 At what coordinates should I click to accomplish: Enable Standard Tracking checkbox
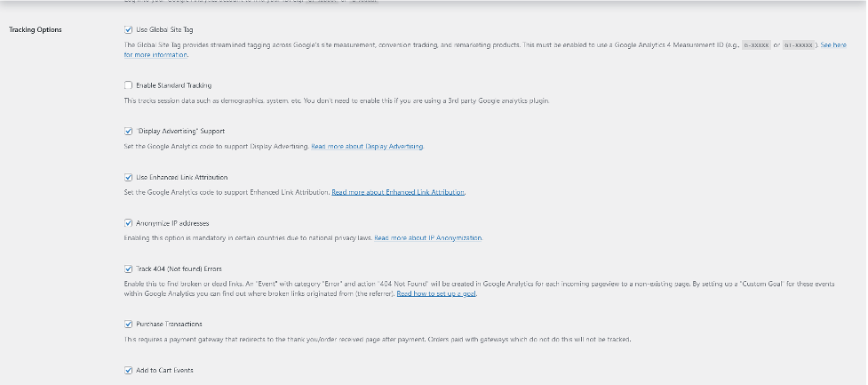(129, 85)
